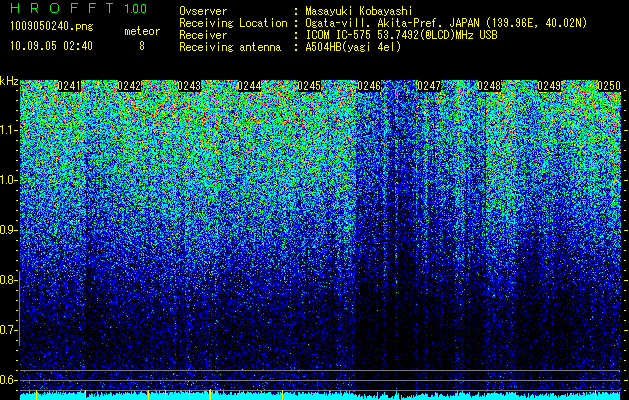This screenshot has width=629, height=400.
Task: Click the "Receiving Location" label
Action: point(233,23)
